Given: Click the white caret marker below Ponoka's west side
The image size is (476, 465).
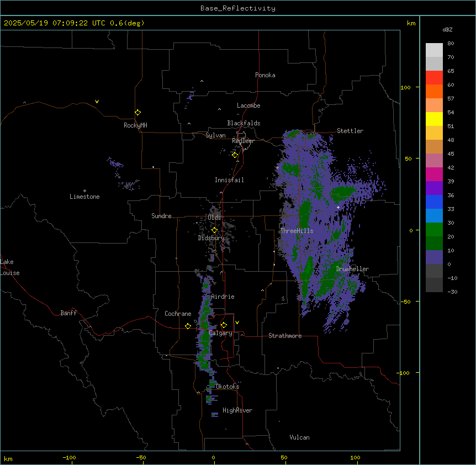Looking at the screenshot, I should (x=202, y=81).
